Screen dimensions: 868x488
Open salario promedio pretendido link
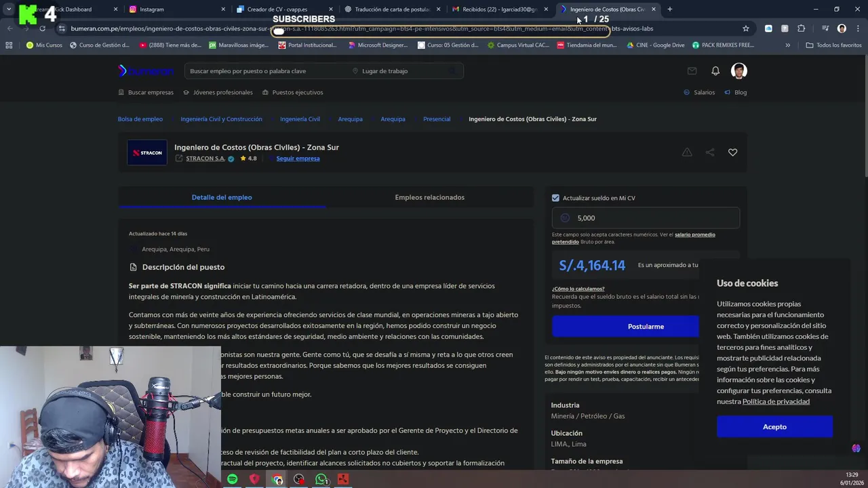pyautogui.click(x=633, y=238)
